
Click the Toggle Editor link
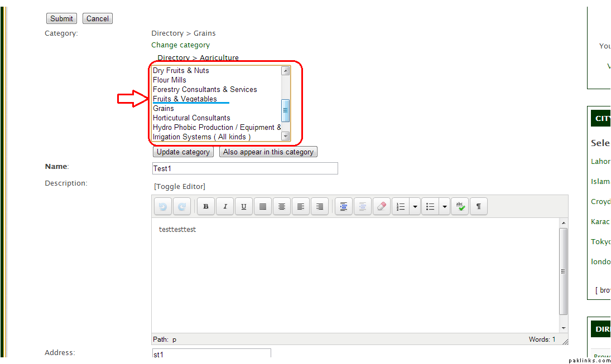[180, 187]
